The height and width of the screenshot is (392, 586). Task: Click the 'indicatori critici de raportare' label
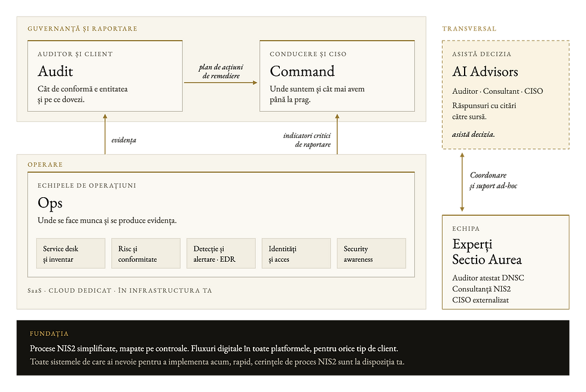tap(307, 140)
